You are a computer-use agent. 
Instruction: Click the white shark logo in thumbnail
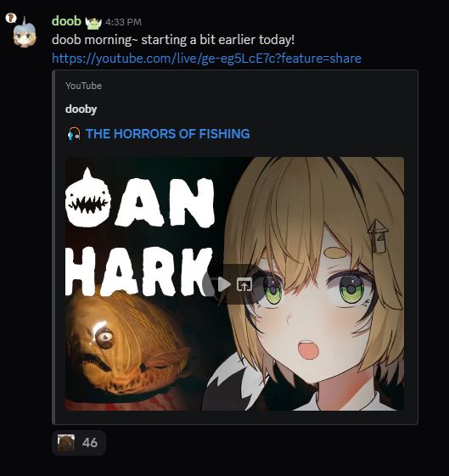[x=88, y=198]
